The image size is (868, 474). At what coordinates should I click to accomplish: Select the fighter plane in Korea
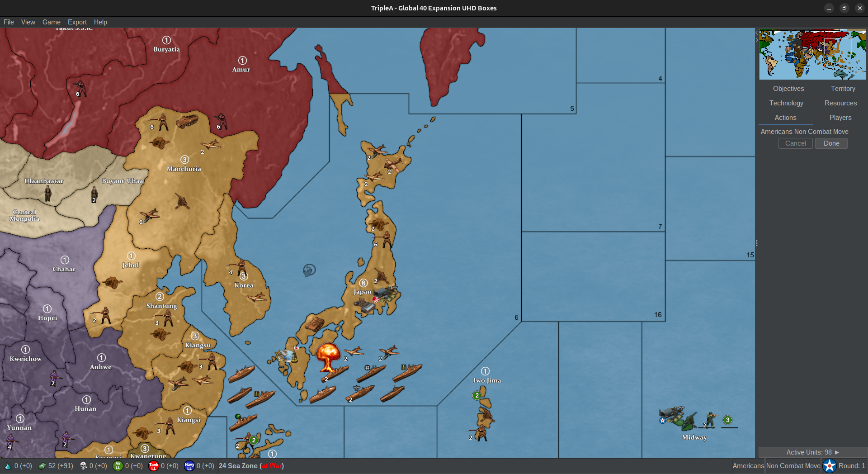pyautogui.click(x=257, y=297)
